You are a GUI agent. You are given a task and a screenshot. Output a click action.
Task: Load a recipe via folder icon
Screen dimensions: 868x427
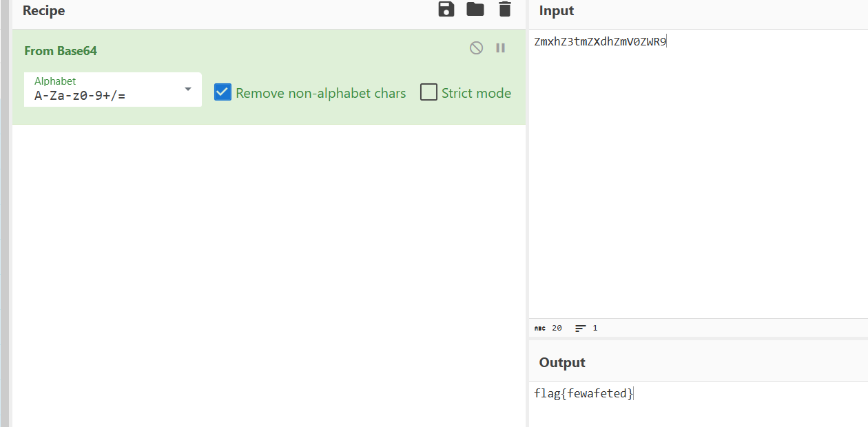coord(475,10)
